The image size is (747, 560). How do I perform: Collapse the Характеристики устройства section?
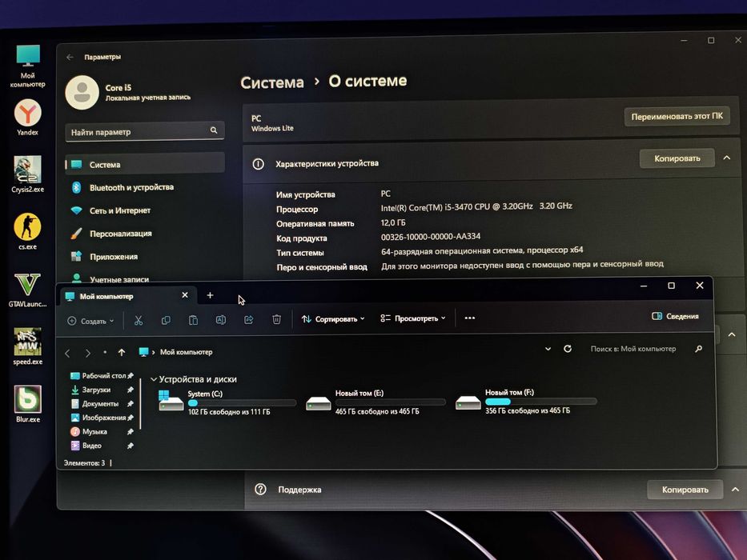click(726, 158)
